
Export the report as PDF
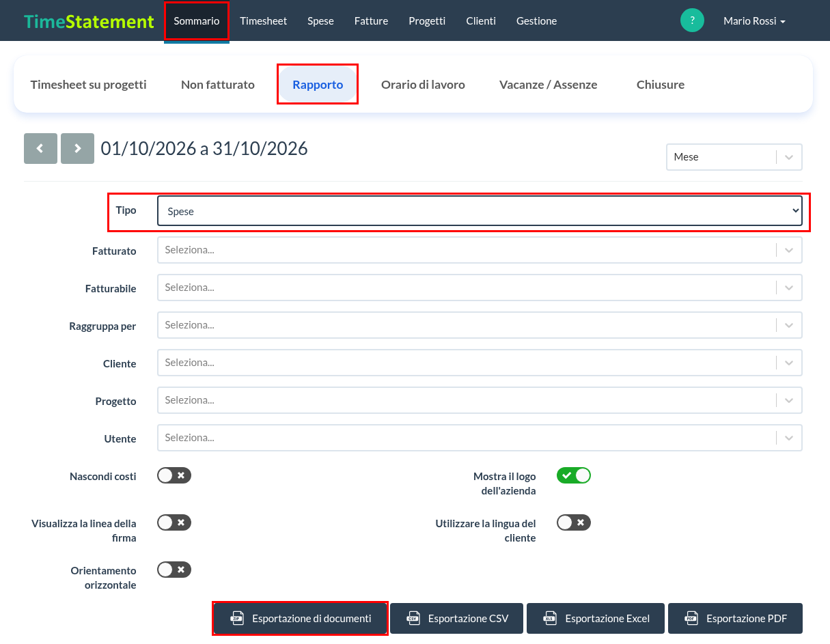(736, 619)
